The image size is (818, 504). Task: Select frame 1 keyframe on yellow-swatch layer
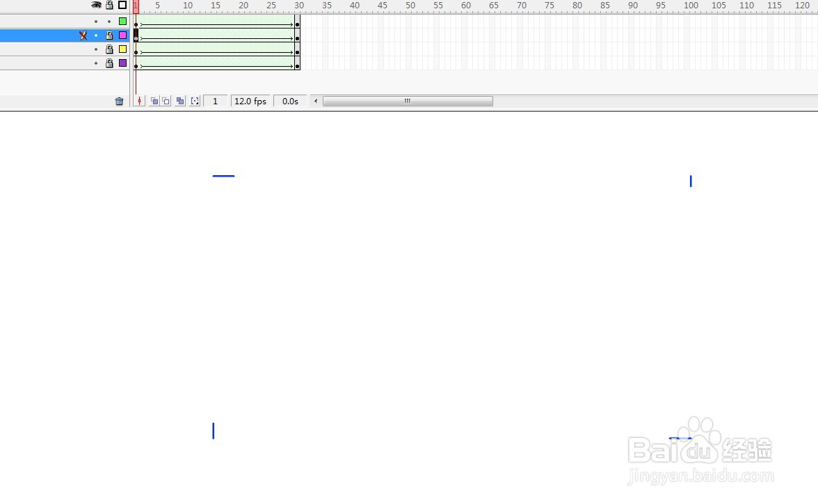(x=136, y=49)
